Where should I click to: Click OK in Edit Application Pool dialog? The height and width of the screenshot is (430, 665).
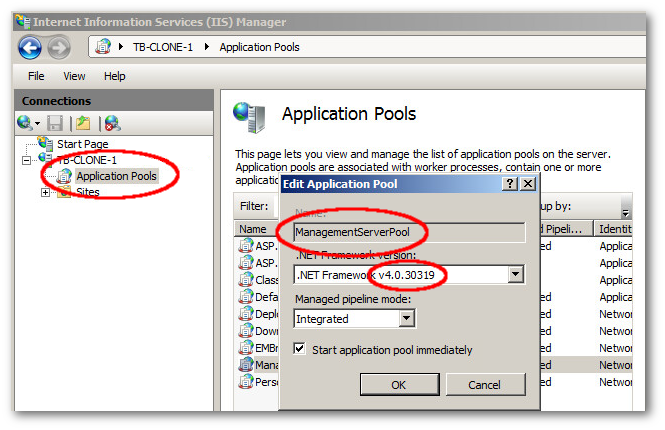[x=398, y=385]
